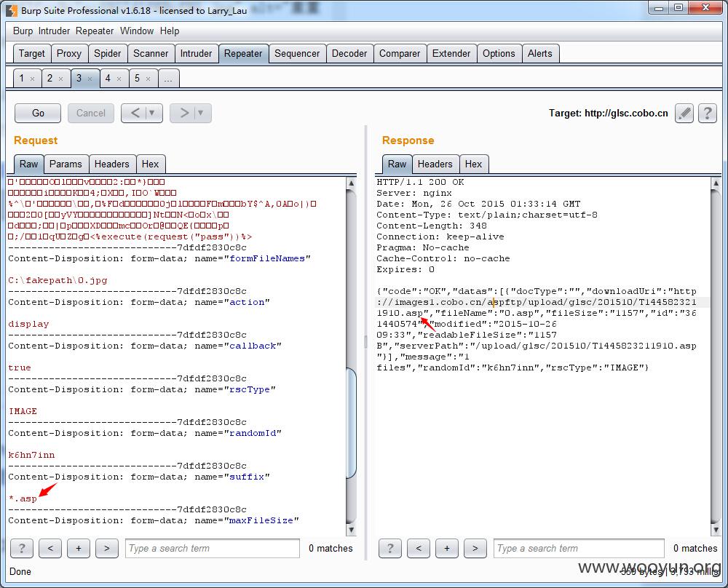The height and width of the screenshot is (588, 728).
Task: Open the back history dropdown arrow
Action: point(152,113)
